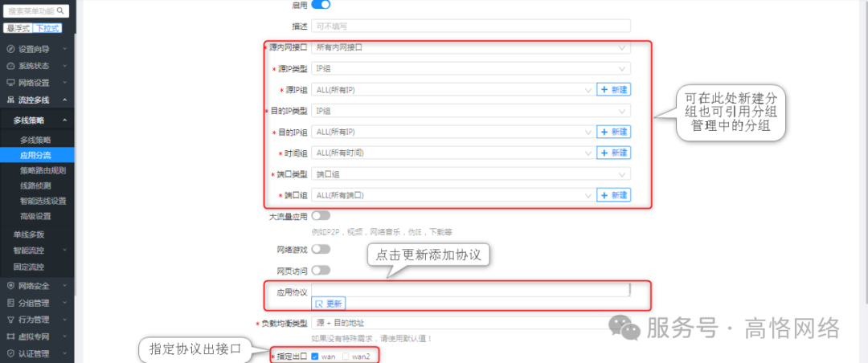Check the wan2 outbound checkbox
Image resolution: width=868 pixels, height=363 pixels.
346,357
